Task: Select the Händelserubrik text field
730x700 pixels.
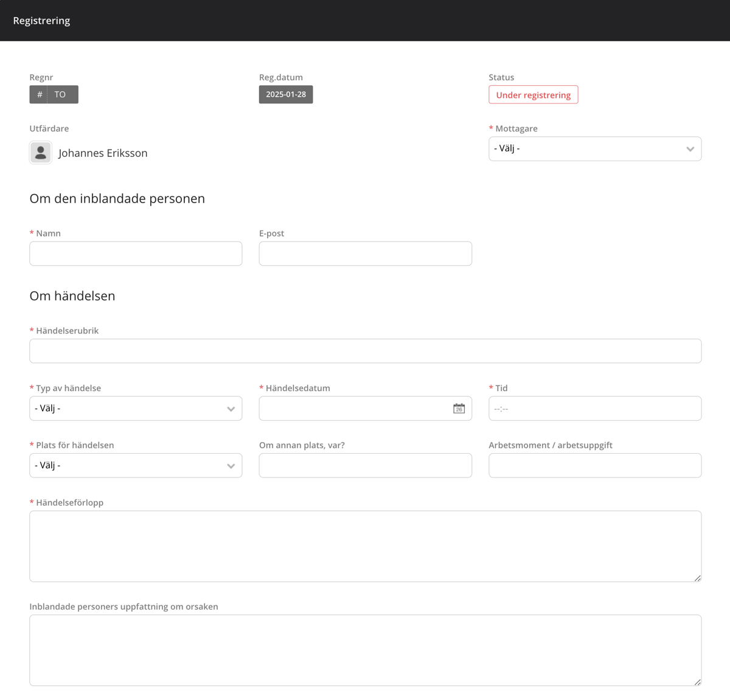Action: (x=365, y=351)
